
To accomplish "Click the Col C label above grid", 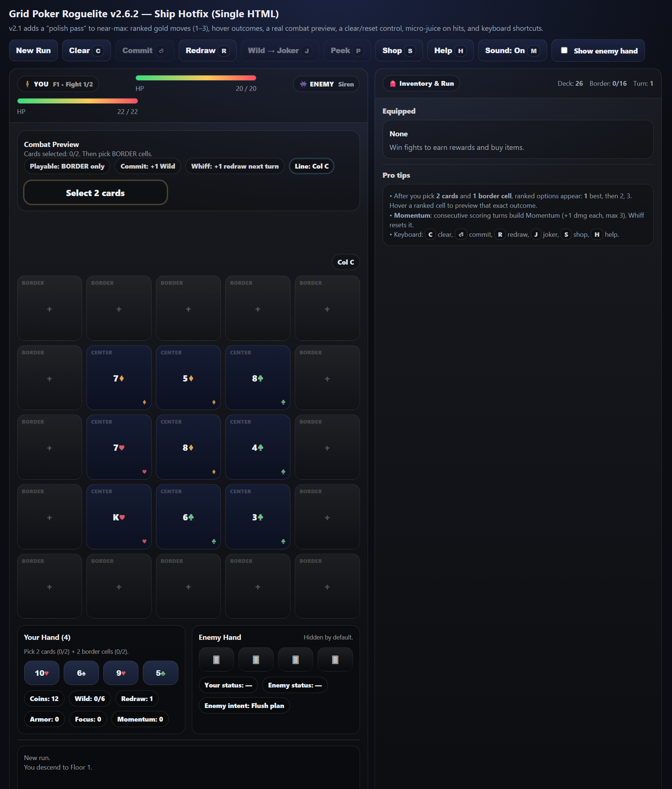I will coord(345,262).
